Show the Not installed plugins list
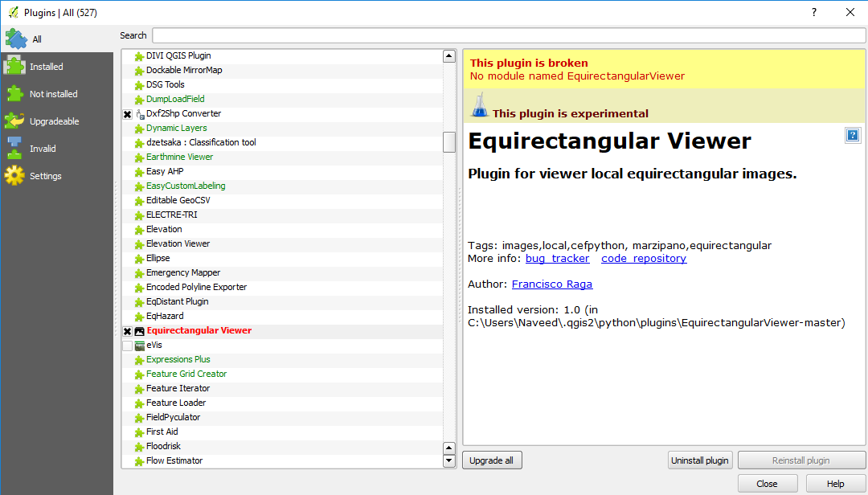Image resolution: width=868 pixels, height=495 pixels. coord(18,93)
